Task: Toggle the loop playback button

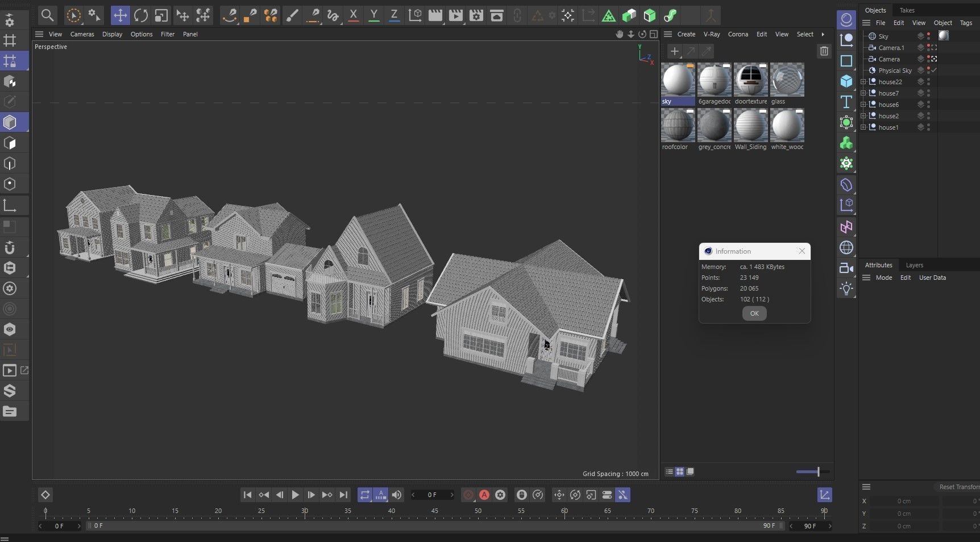Action: pyautogui.click(x=365, y=495)
